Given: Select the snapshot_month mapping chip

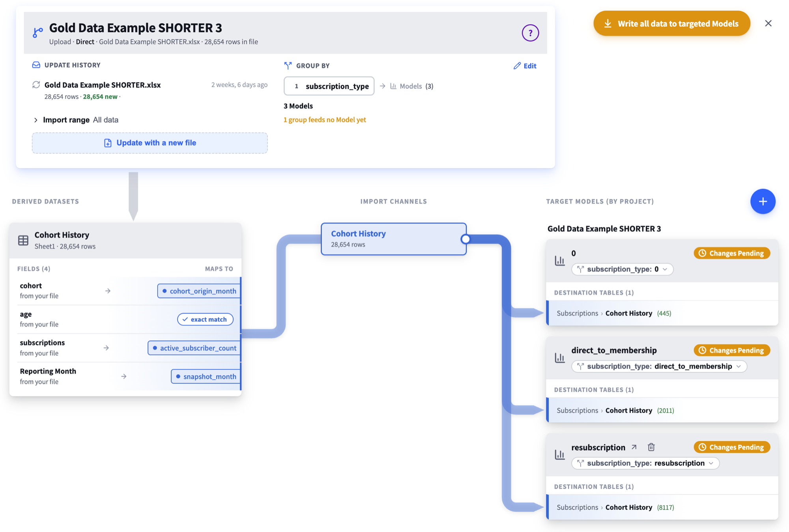Looking at the screenshot, I should 206,377.
